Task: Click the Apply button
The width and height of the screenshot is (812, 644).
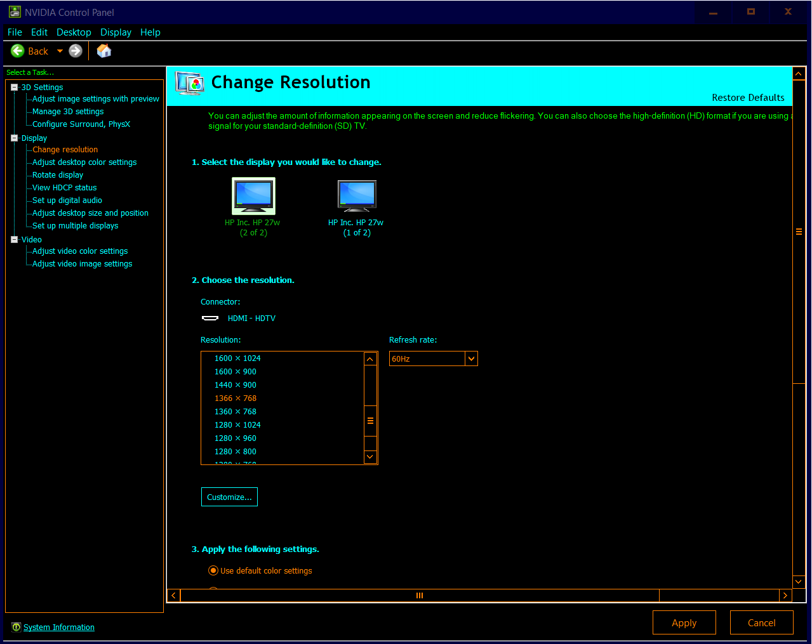Action: [x=684, y=622]
